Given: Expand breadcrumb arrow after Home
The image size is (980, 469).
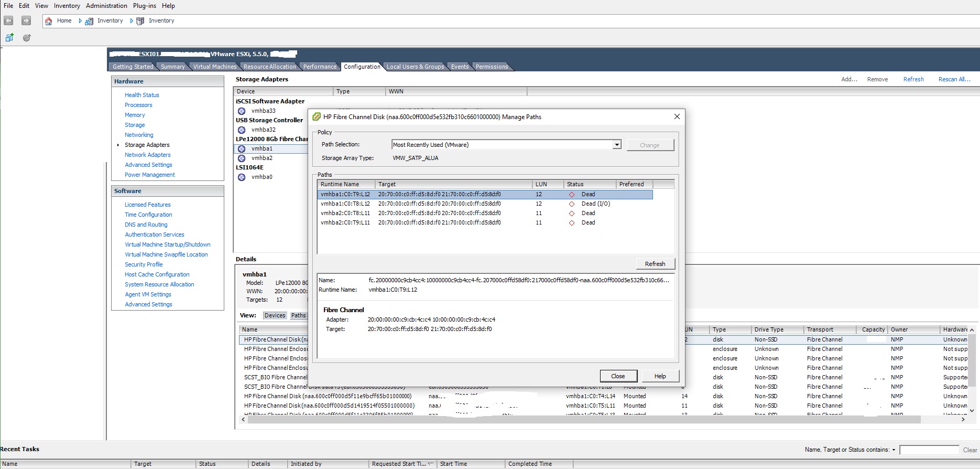Looking at the screenshot, I should 80,21.
